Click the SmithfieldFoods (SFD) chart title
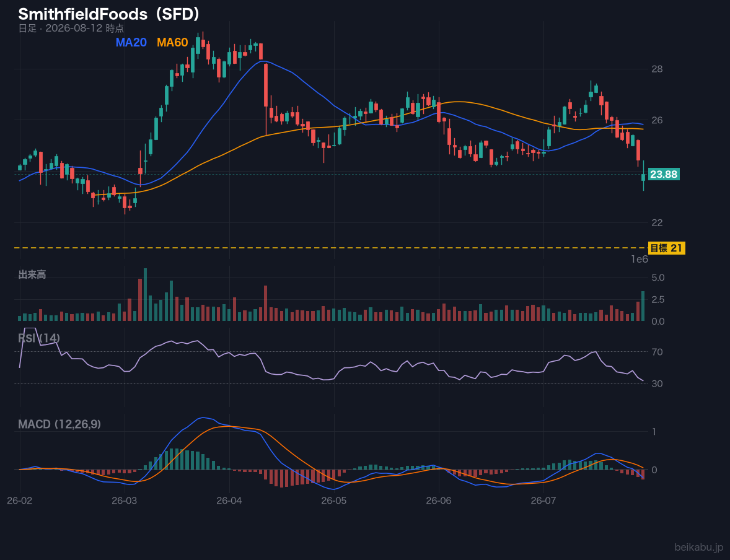Image resolution: width=730 pixels, height=560 pixels. [110, 14]
